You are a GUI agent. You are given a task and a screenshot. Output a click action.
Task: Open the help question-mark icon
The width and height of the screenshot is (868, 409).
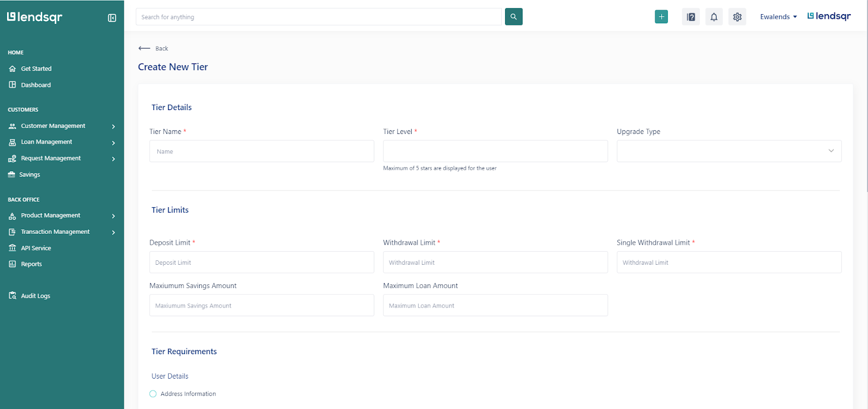(x=691, y=17)
